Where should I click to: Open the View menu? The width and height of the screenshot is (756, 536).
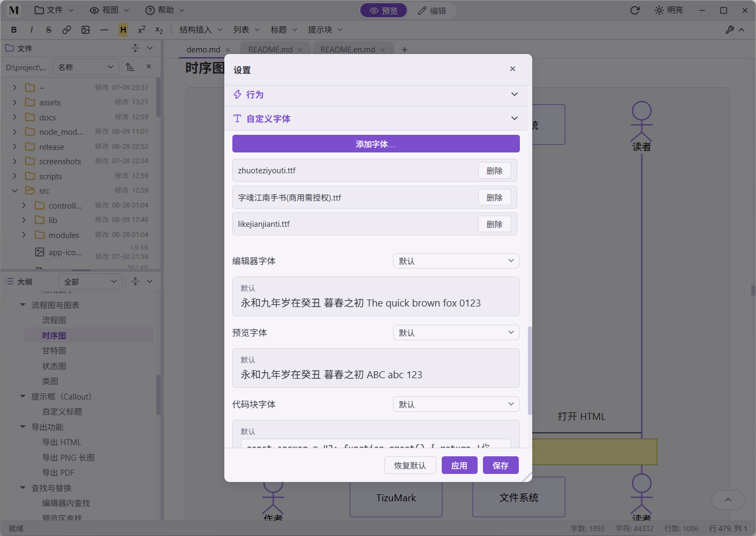click(x=109, y=10)
